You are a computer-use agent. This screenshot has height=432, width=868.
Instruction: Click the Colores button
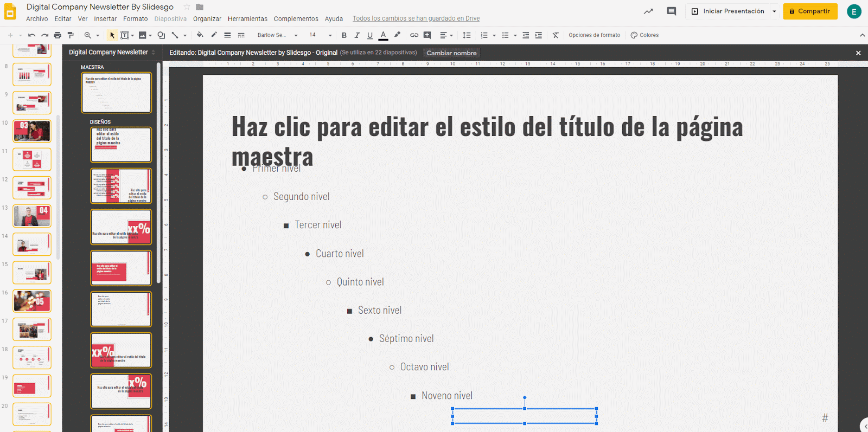[644, 35]
